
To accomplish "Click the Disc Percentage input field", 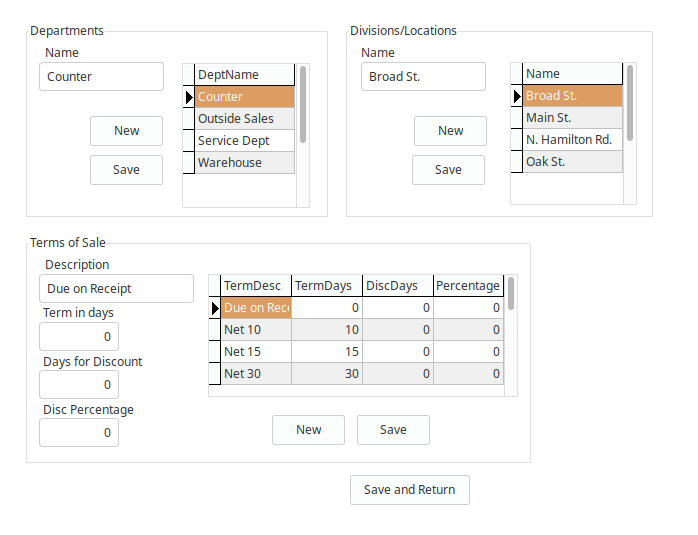I will 79,433.
